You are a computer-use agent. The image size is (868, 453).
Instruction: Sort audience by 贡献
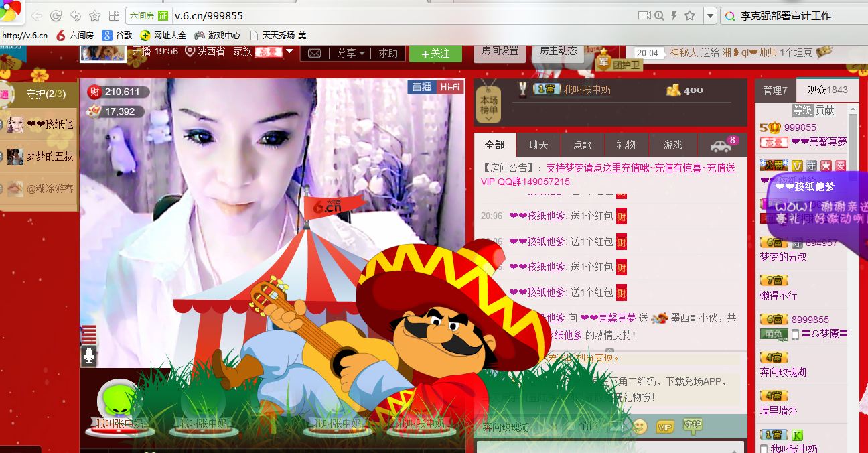point(825,111)
